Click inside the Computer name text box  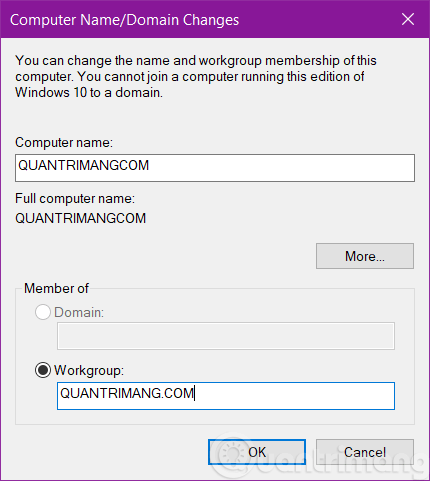click(x=215, y=168)
